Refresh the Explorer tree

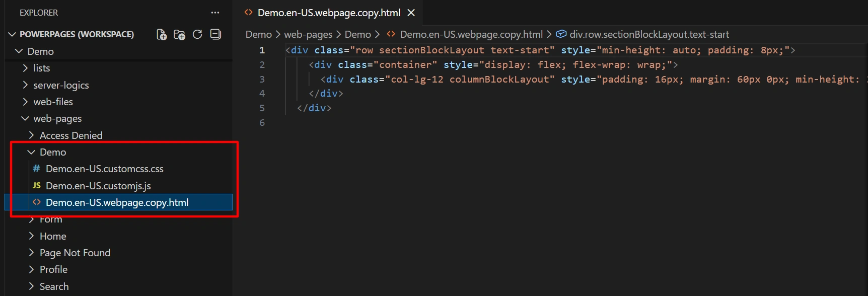197,34
